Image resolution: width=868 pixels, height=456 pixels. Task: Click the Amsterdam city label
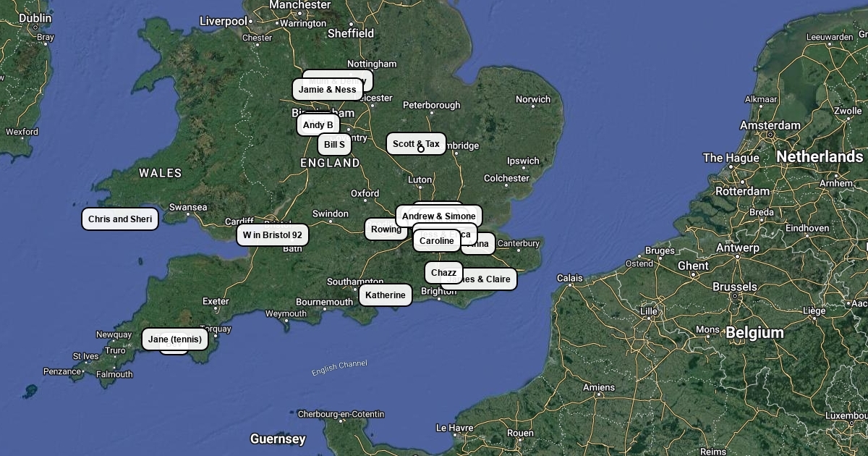point(770,125)
